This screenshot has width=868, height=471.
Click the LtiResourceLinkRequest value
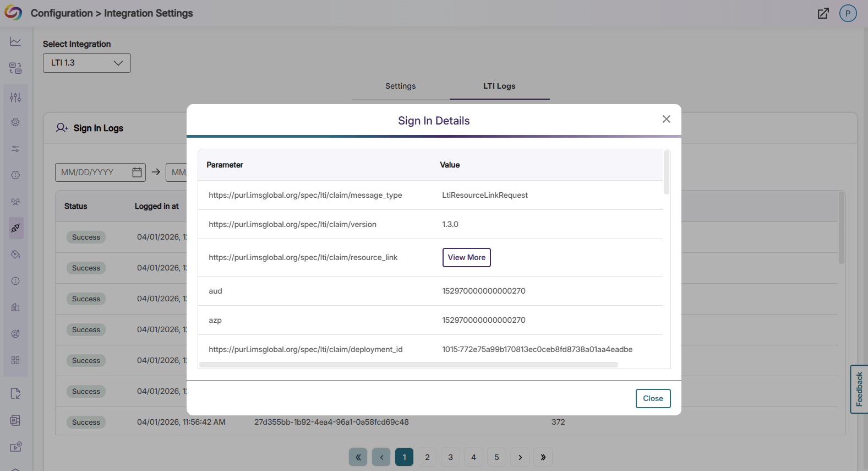tap(485, 195)
